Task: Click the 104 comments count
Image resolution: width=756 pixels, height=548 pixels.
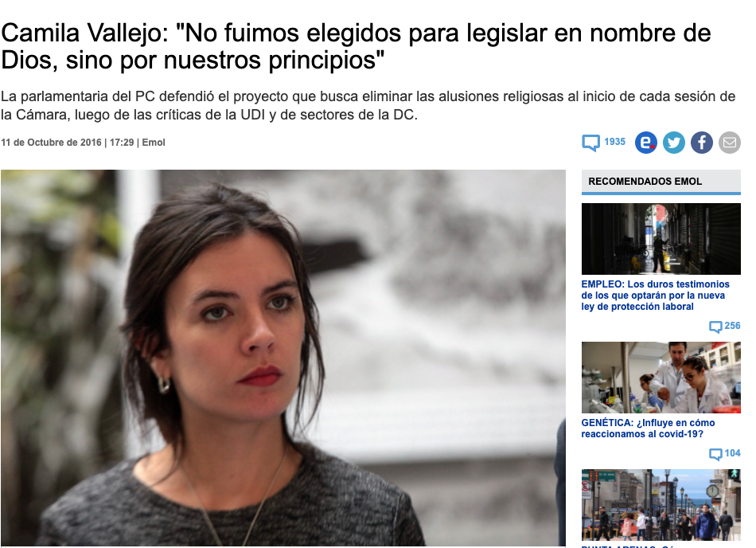Action: click(x=732, y=453)
